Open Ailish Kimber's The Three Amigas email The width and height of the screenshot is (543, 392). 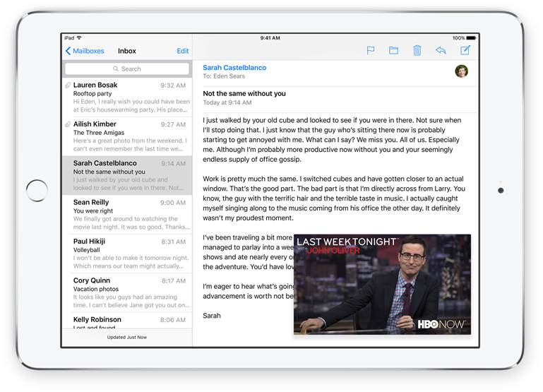click(x=127, y=136)
